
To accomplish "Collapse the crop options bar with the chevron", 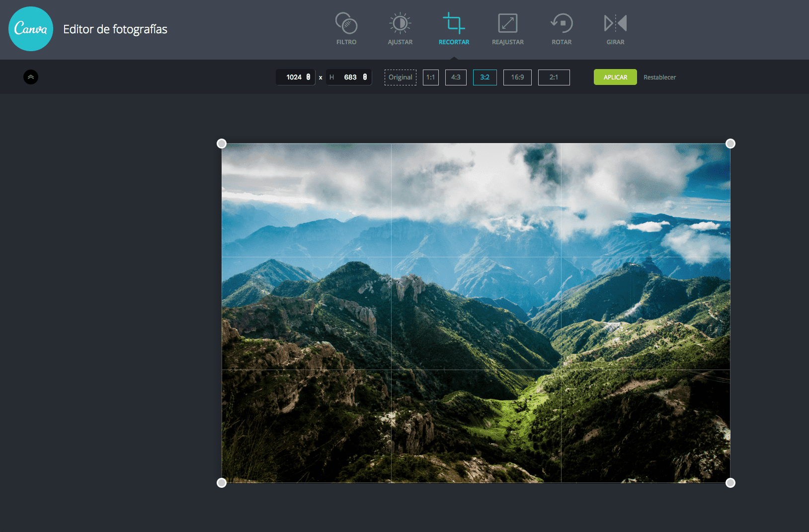I will click(31, 77).
